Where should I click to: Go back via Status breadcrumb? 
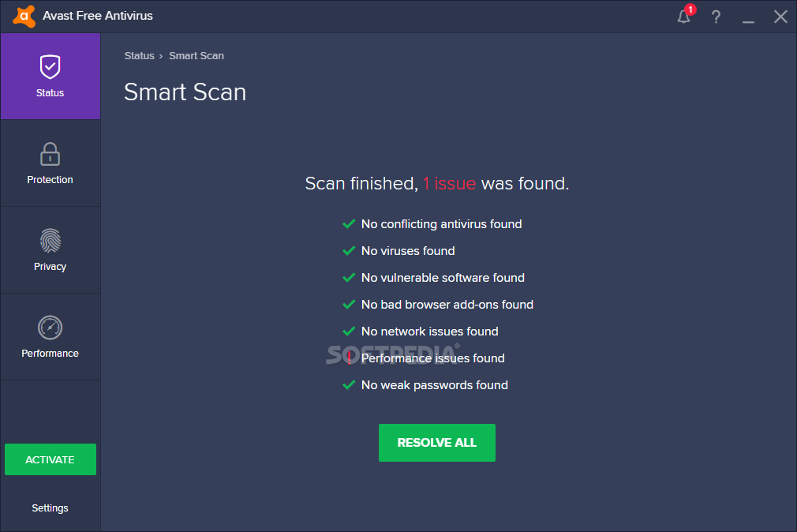point(139,56)
